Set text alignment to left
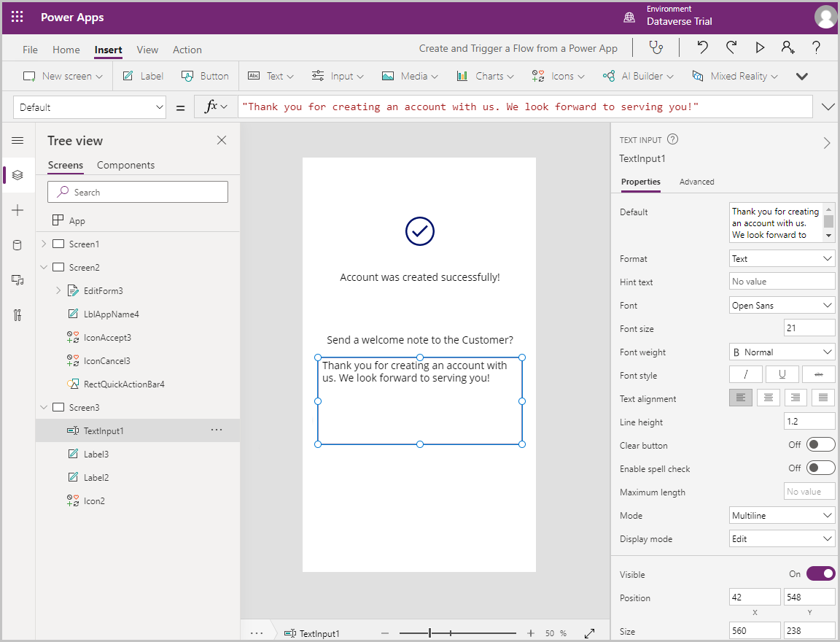 (740, 398)
